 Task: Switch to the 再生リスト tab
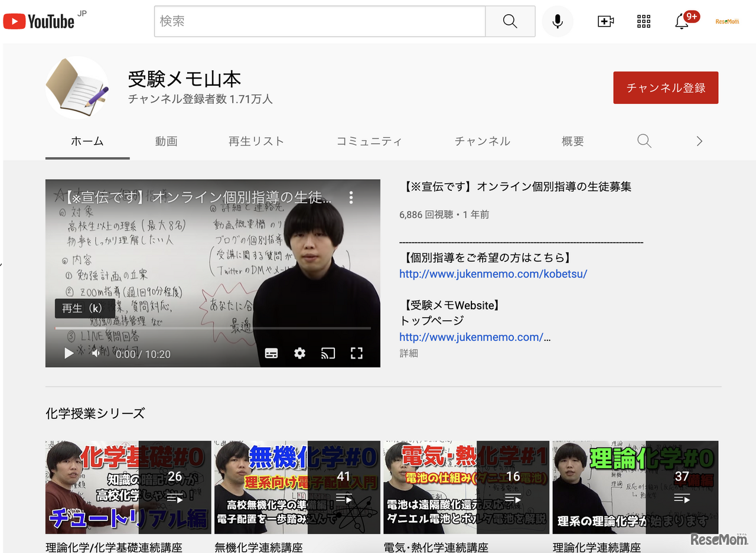click(256, 141)
